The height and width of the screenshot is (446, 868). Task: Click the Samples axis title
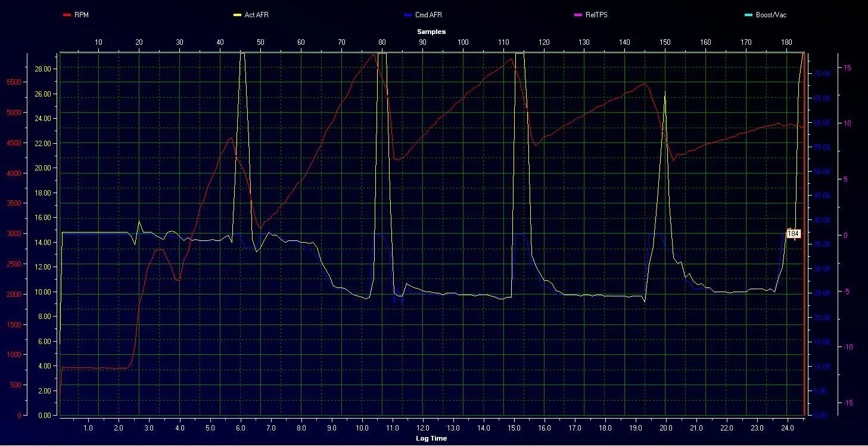(x=431, y=32)
